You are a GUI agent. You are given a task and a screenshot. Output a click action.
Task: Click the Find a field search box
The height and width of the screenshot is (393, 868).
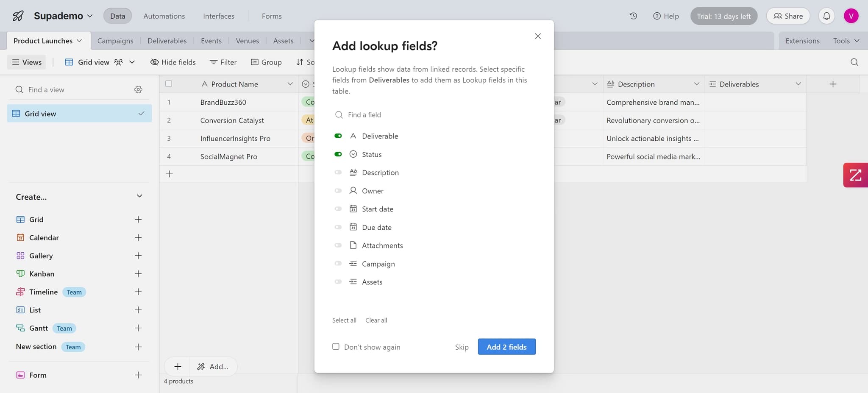point(424,114)
